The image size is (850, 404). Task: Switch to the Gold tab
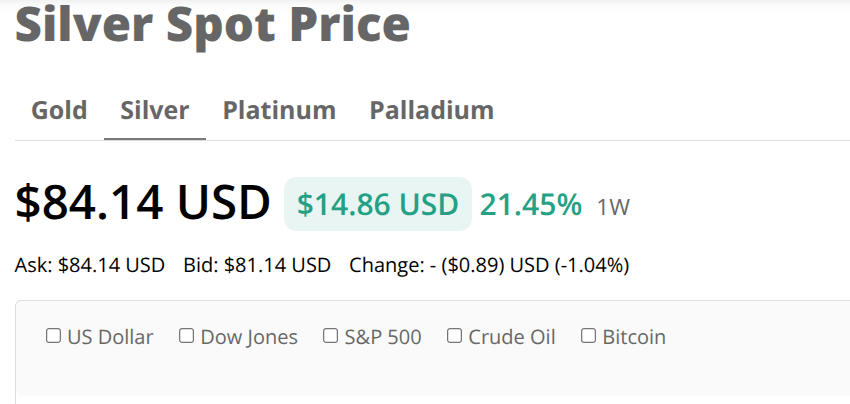pos(59,110)
